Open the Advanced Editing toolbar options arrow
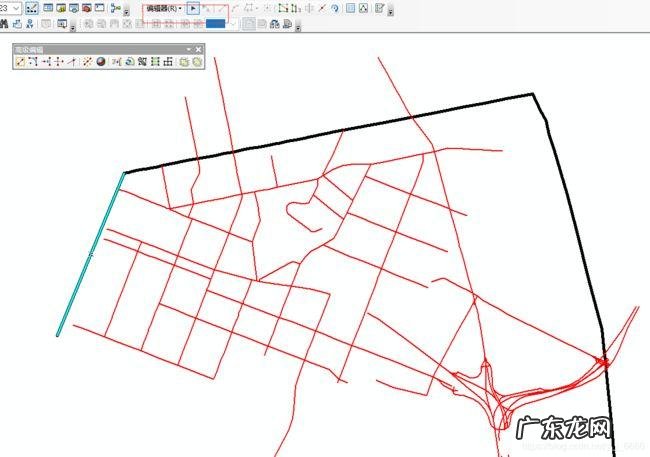Image resolution: width=650 pixels, height=457 pixels. coord(188,49)
